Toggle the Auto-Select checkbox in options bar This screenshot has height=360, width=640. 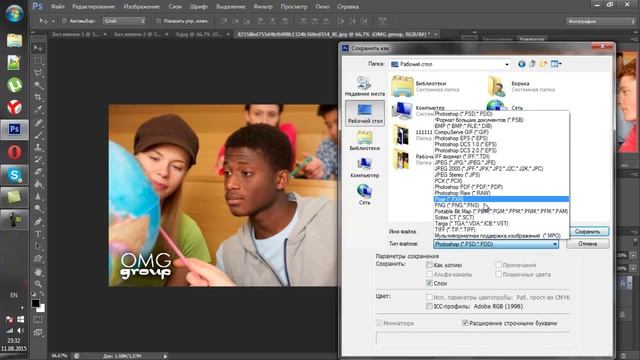tap(64, 21)
